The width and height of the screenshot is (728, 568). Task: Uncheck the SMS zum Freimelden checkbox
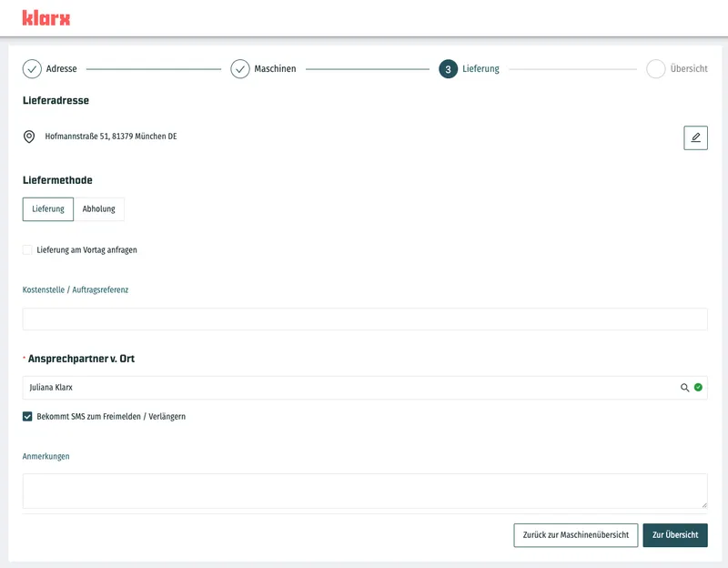click(27, 417)
